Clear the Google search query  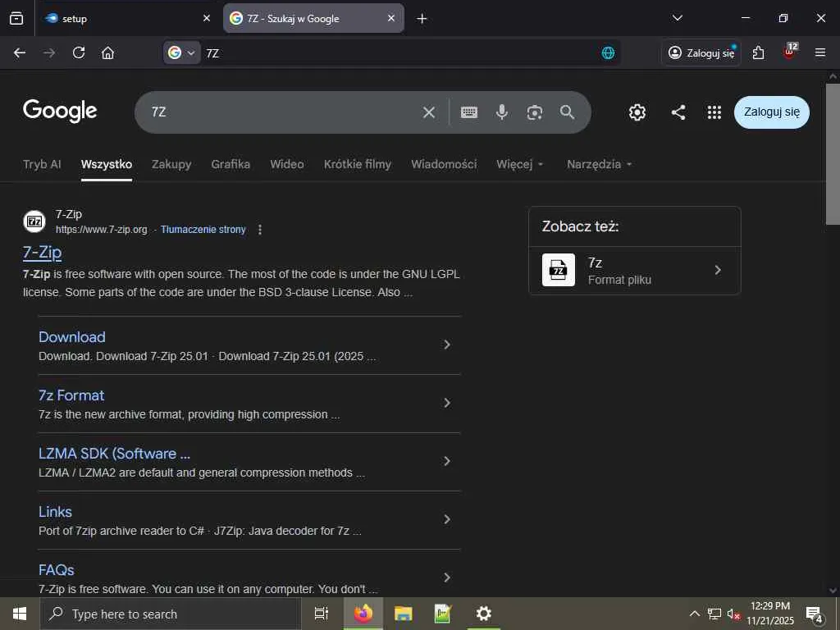point(428,112)
